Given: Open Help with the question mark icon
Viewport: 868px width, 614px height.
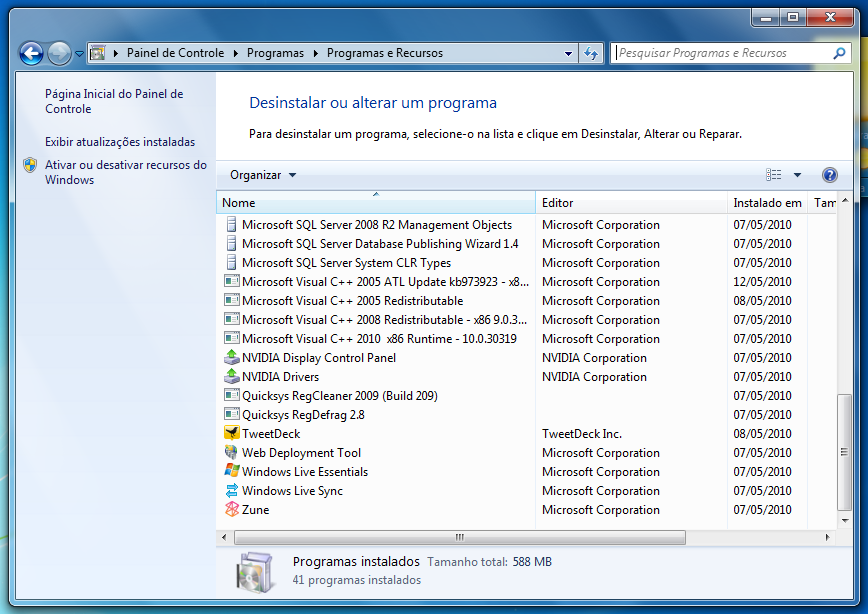Looking at the screenshot, I should click(x=829, y=175).
